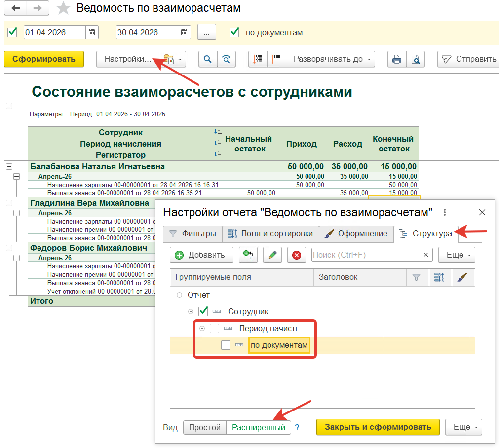
Task: Edit selected grouping with pencil icon
Action: pos(272,255)
